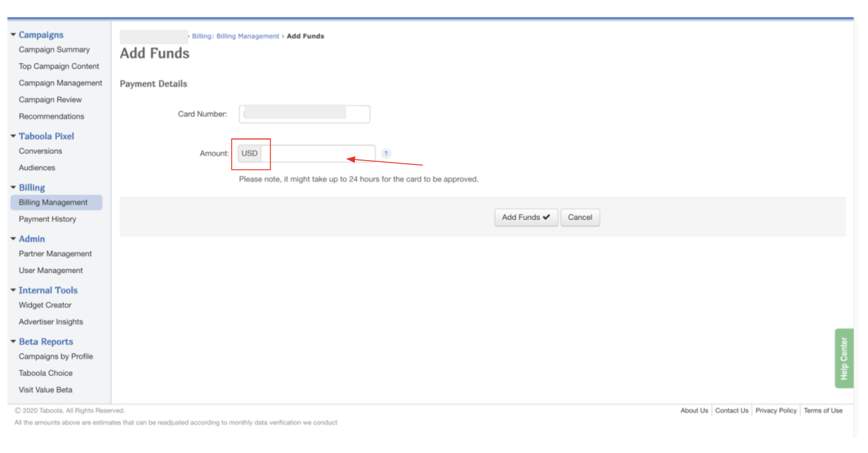Viewport: 868px width, 453px height.
Task: Collapse the Taboola Pixel section arrow
Action: [x=13, y=136]
